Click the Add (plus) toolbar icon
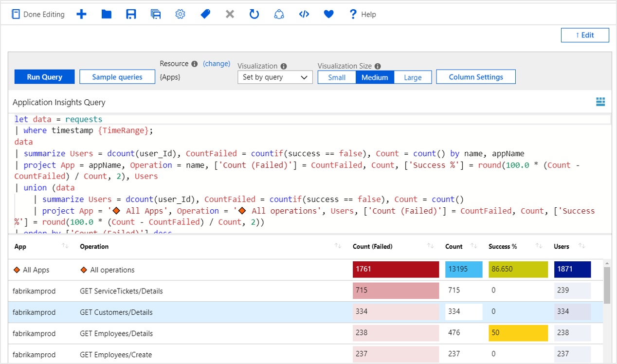The height and width of the screenshot is (364, 617). 81,14
